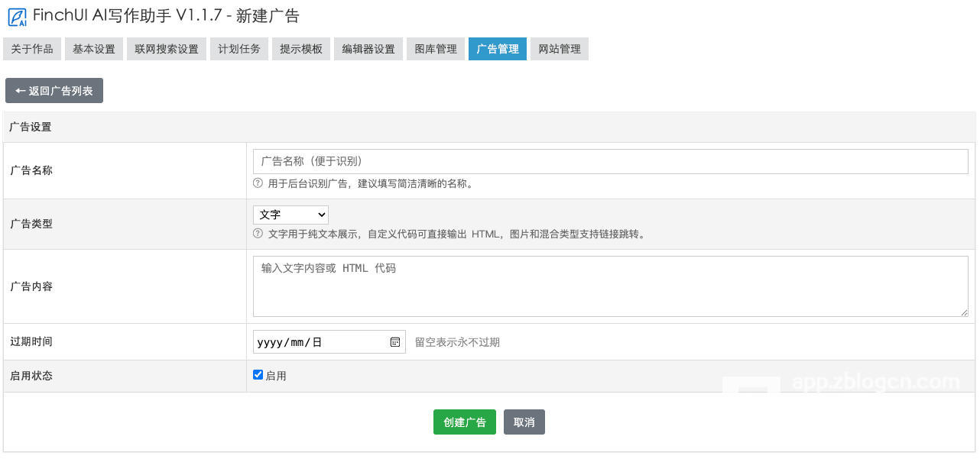
Task: Click the 过期时间 date input field
Action: [x=329, y=342]
